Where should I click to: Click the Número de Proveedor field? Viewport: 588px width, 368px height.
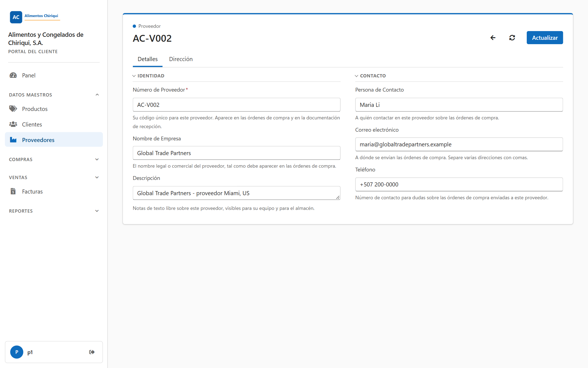pos(237,105)
